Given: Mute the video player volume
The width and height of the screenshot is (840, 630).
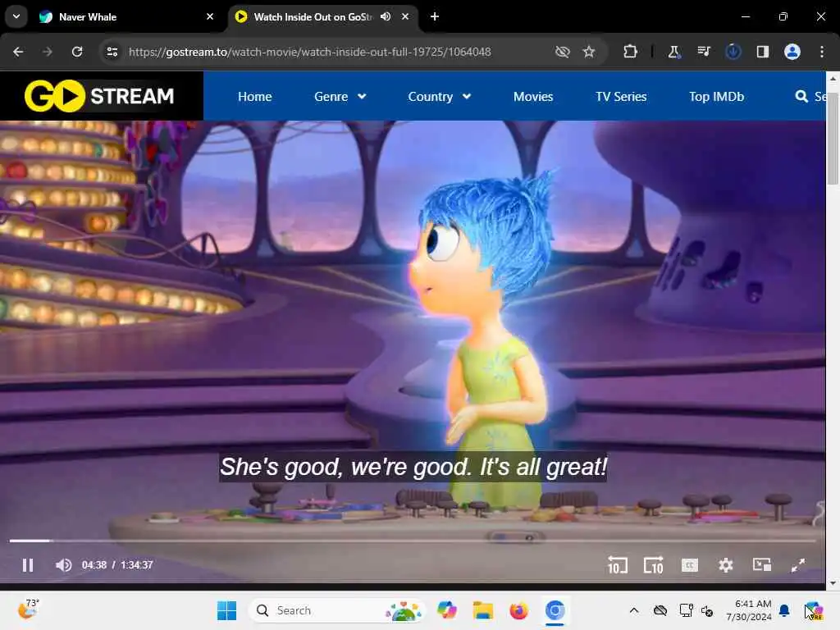Looking at the screenshot, I should pos(63,565).
